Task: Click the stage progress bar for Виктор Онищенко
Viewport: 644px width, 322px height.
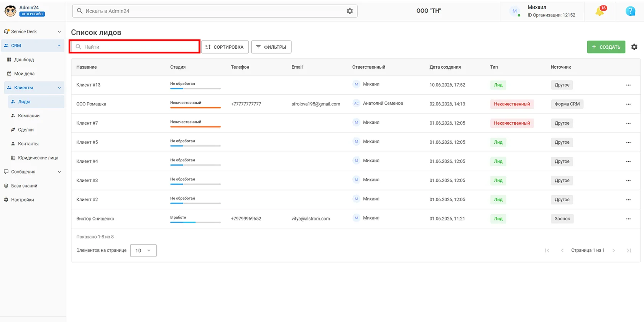Action: pyautogui.click(x=195, y=222)
